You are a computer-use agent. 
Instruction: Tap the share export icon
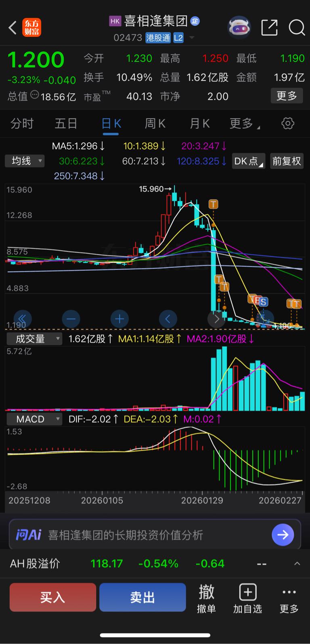click(269, 27)
